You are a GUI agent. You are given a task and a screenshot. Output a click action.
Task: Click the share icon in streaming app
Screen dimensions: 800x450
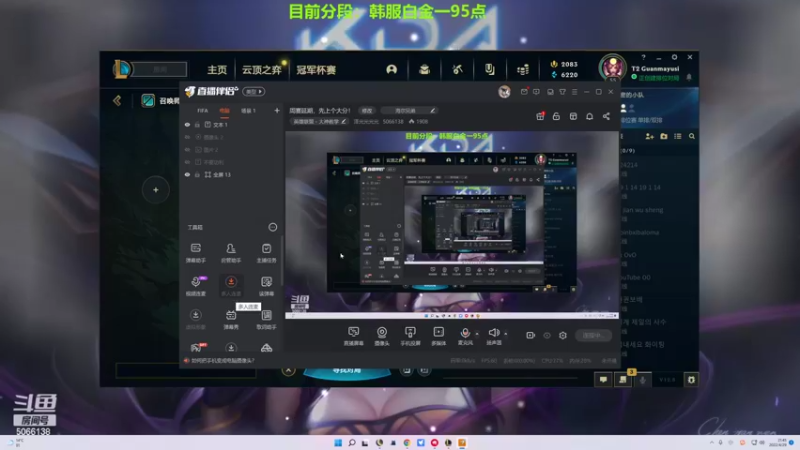click(606, 116)
